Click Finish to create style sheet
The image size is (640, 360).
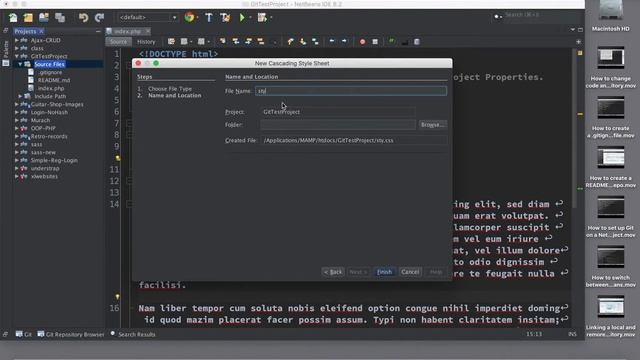384,272
